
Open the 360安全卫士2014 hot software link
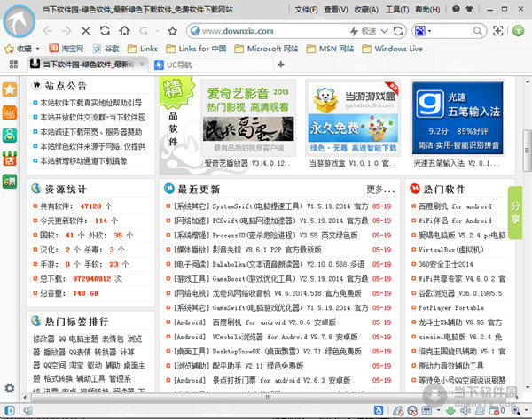(445, 264)
